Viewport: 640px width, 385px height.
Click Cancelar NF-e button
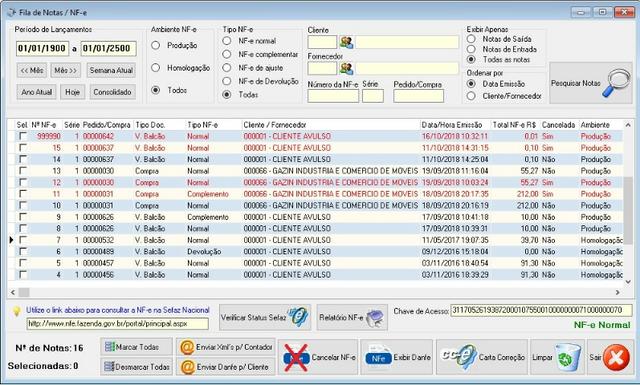tap(318, 357)
